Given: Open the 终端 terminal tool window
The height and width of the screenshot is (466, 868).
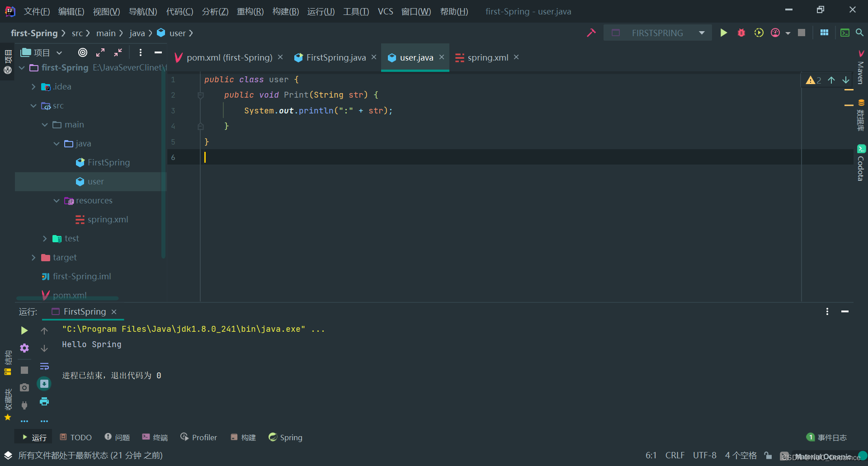Looking at the screenshot, I should pos(155,437).
